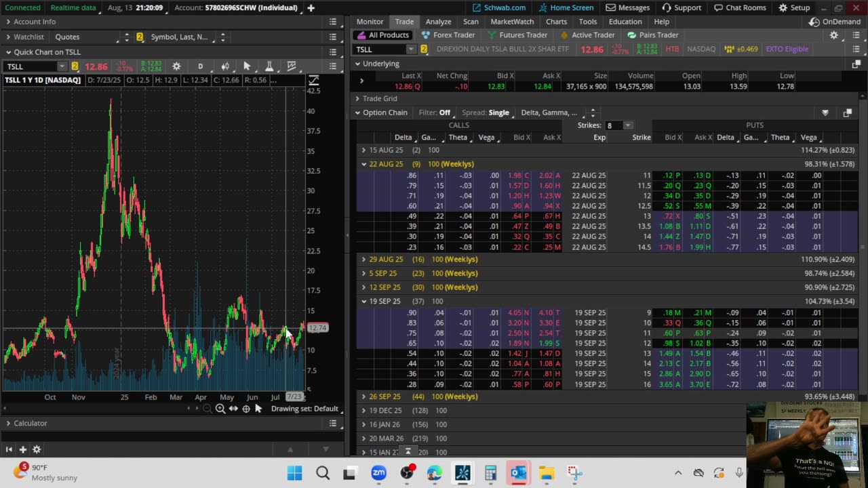Open actions menu icon on Quick Chart toolbar
Viewport: 868px width, 488px height.
[333, 66]
